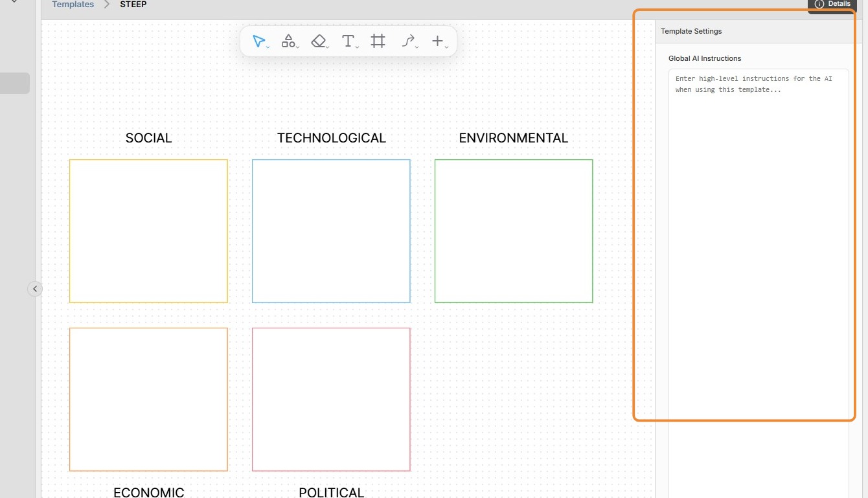The image size is (868, 498).
Task: Click the yellow-bordered Social box
Action: [x=148, y=231]
